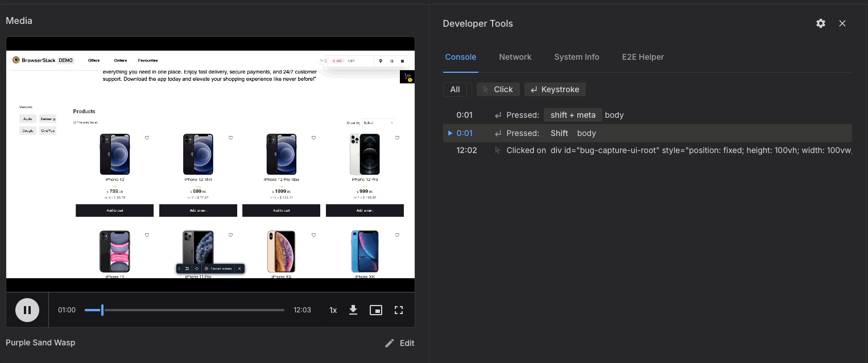Click the shopping cart icon in video
Screen dimensions: 868x363
[x=407, y=77]
